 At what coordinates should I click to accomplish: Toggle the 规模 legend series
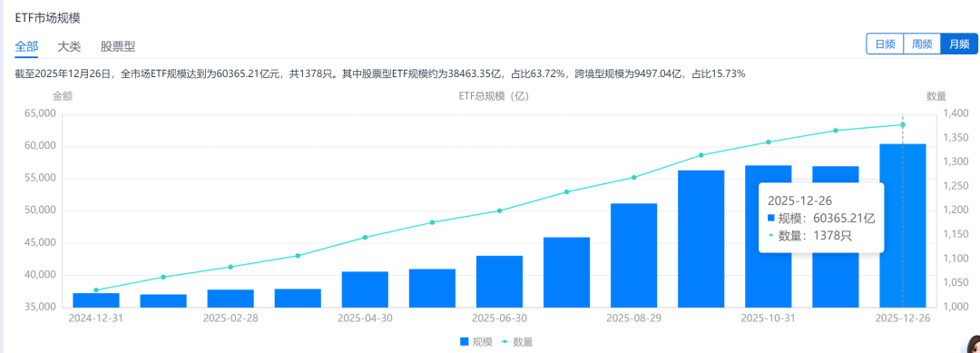click(x=475, y=342)
